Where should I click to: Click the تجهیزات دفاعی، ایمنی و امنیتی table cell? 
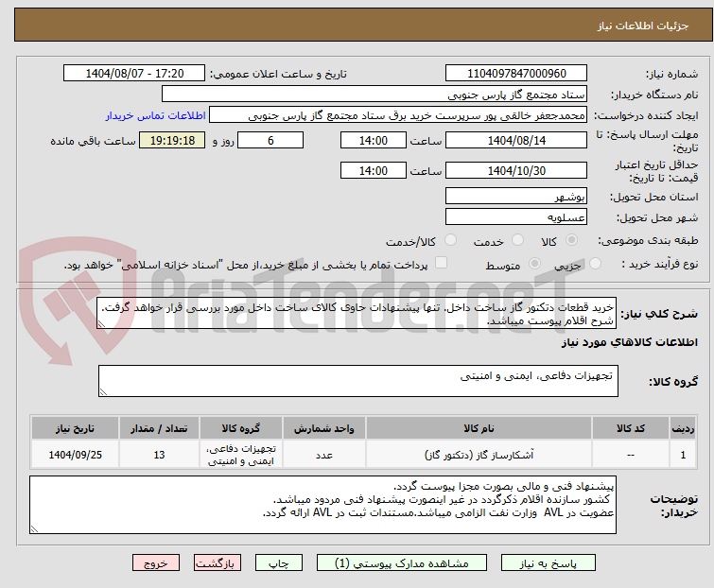pyautogui.click(x=241, y=455)
